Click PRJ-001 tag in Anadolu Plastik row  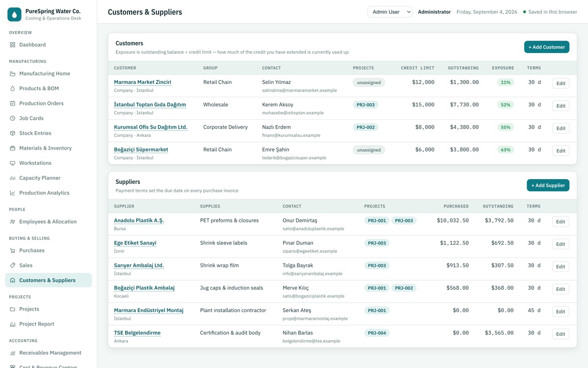pyautogui.click(x=377, y=221)
